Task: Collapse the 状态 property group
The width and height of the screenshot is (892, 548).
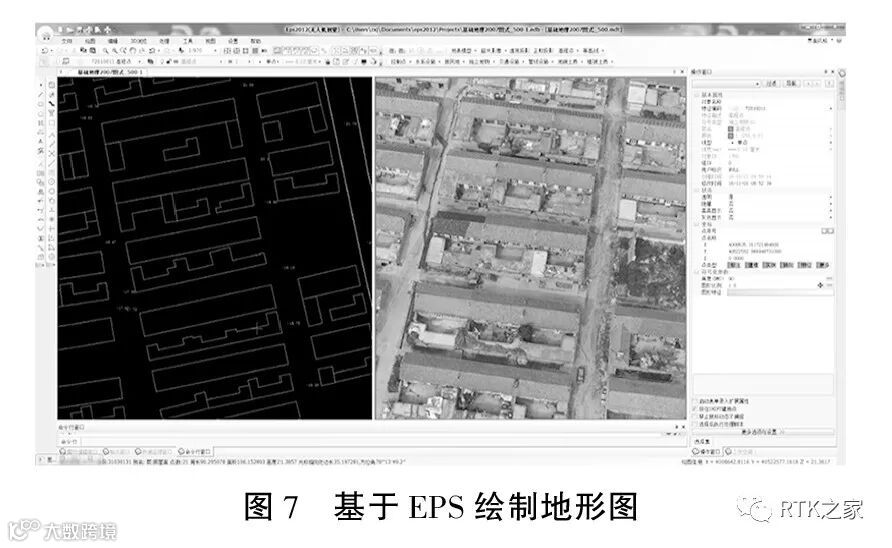Action: pyautogui.click(x=696, y=191)
